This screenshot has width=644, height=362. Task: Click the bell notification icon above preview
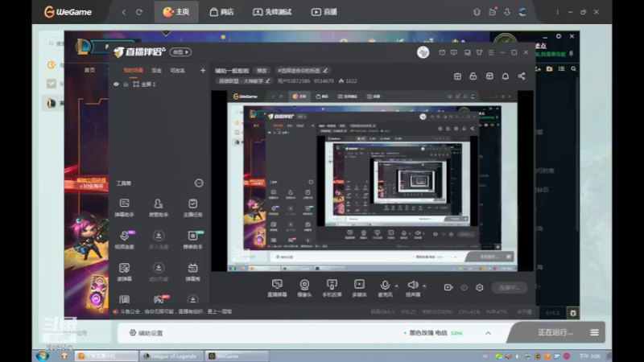pyautogui.click(x=506, y=76)
